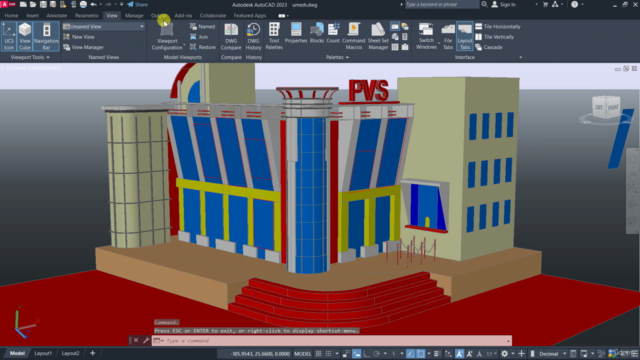The image size is (640, 360).
Task: Switch to the Annotate ribbon tab
Action: 57,16
